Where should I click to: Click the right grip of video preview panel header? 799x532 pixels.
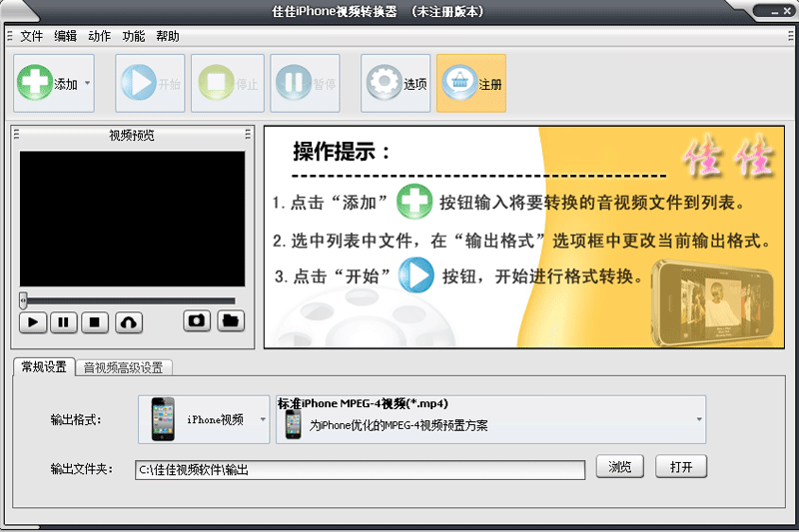248,134
